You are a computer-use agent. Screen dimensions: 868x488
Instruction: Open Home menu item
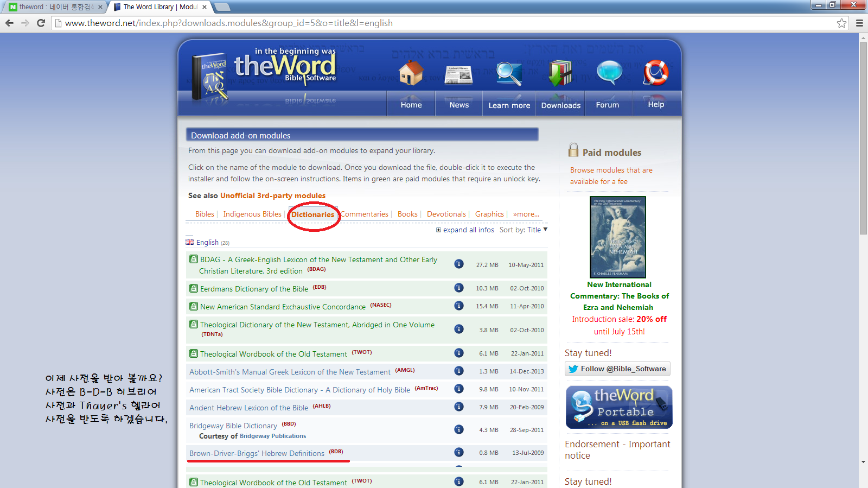(x=411, y=105)
